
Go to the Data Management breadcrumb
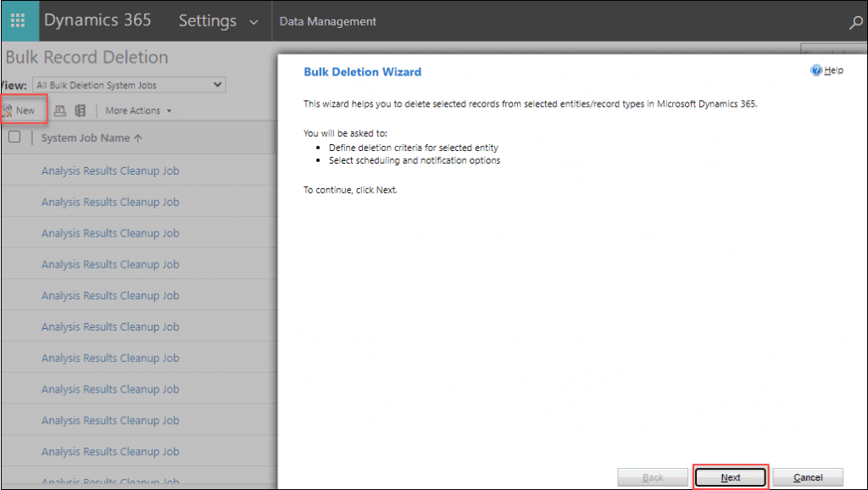(x=328, y=21)
